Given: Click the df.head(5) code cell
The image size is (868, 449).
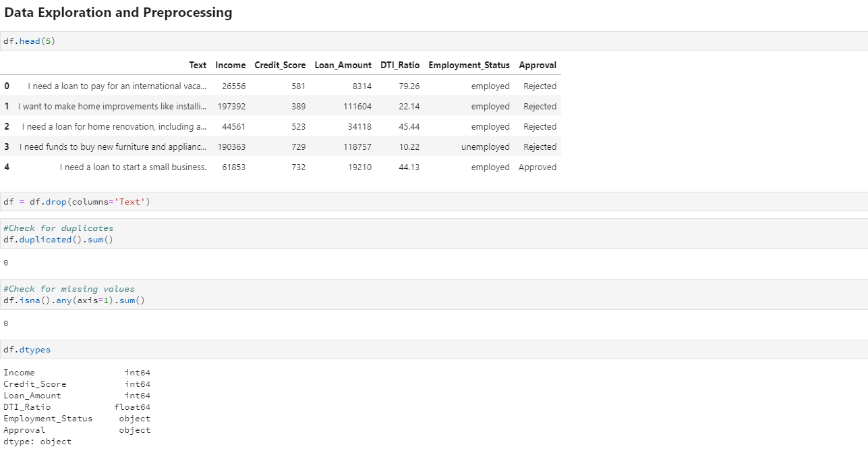Looking at the screenshot, I should coord(30,41).
